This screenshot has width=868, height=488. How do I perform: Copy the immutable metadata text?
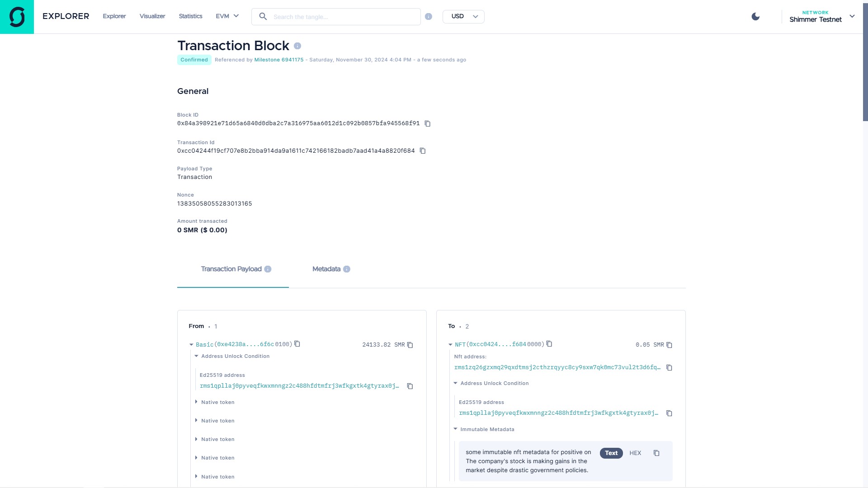pyautogui.click(x=656, y=453)
